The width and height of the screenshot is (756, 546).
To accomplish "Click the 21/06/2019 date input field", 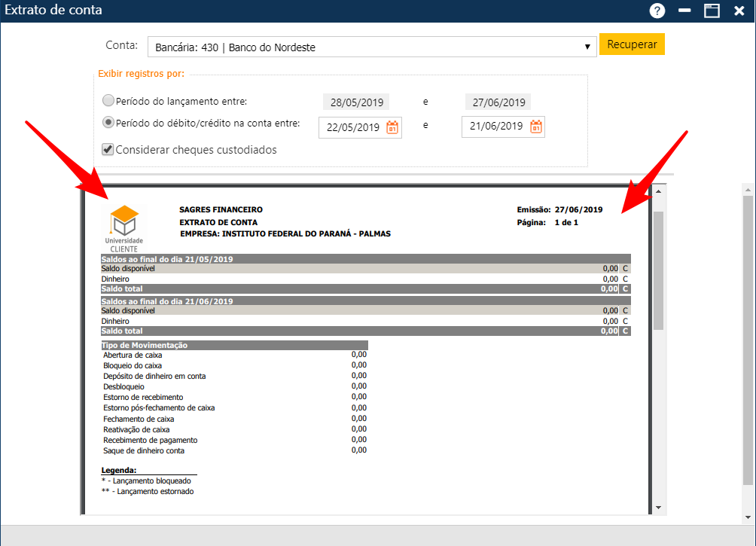I will (x=497, y=127).
